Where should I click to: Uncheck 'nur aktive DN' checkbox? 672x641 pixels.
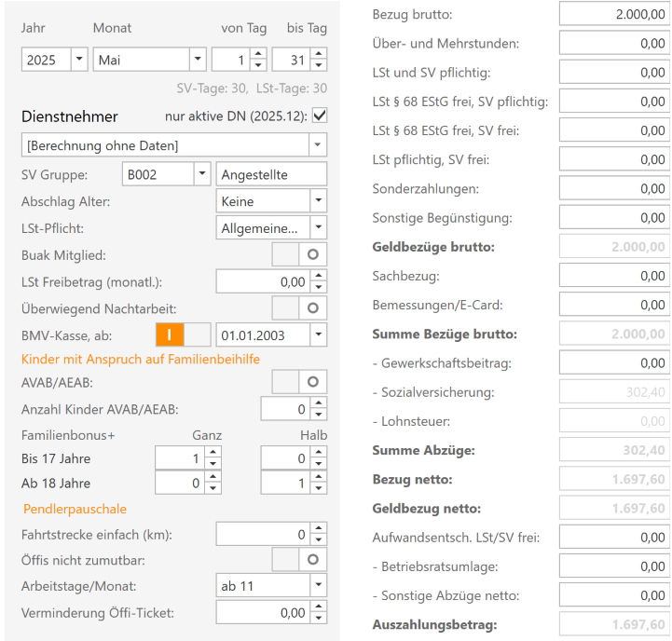point(320,116)
